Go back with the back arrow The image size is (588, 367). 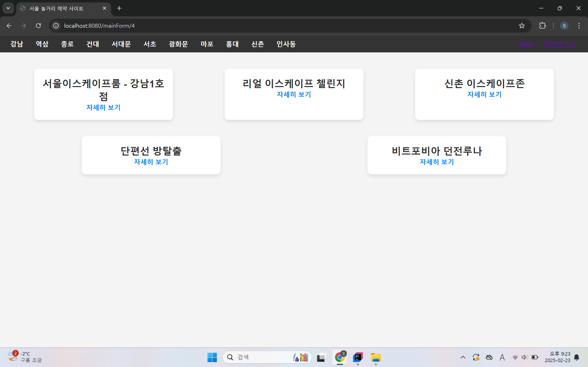(x=9, y=26)
